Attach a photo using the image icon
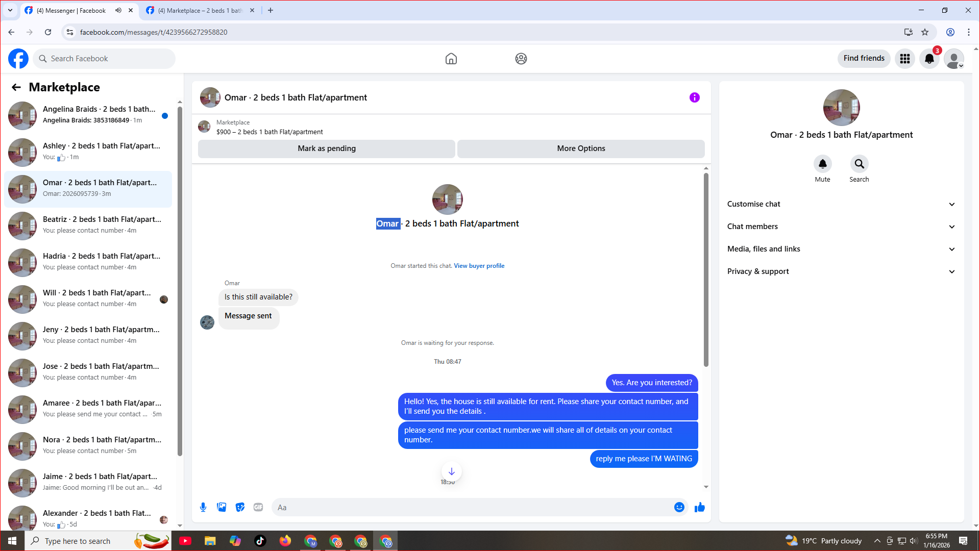980x551 pixels. click(222, 507)
